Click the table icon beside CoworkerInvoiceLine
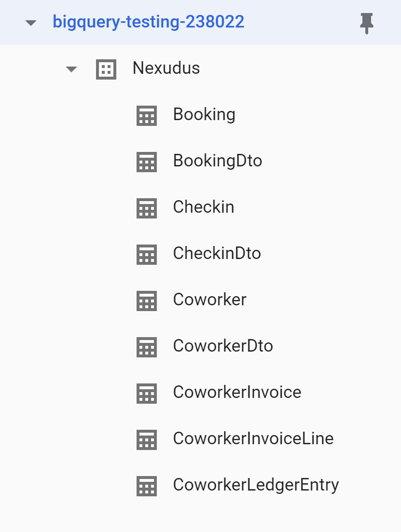 [x=147, y=440]
